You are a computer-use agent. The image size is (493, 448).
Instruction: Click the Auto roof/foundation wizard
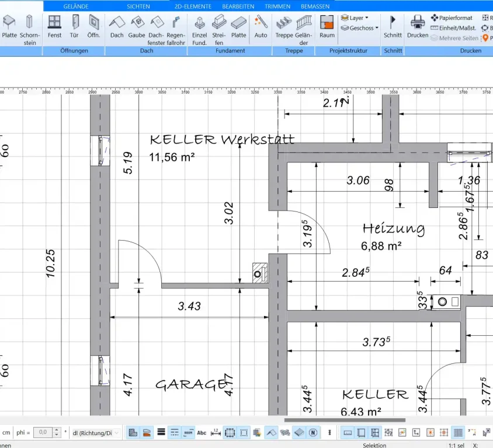pyautogui.click(x=261, y=27)
